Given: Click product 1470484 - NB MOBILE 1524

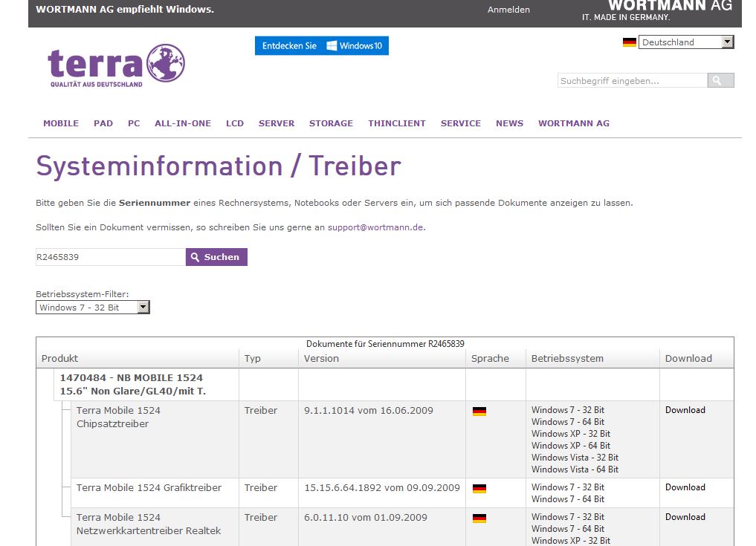Looking at the screenshot, I should pyautogui.click(x=132, y=385).
